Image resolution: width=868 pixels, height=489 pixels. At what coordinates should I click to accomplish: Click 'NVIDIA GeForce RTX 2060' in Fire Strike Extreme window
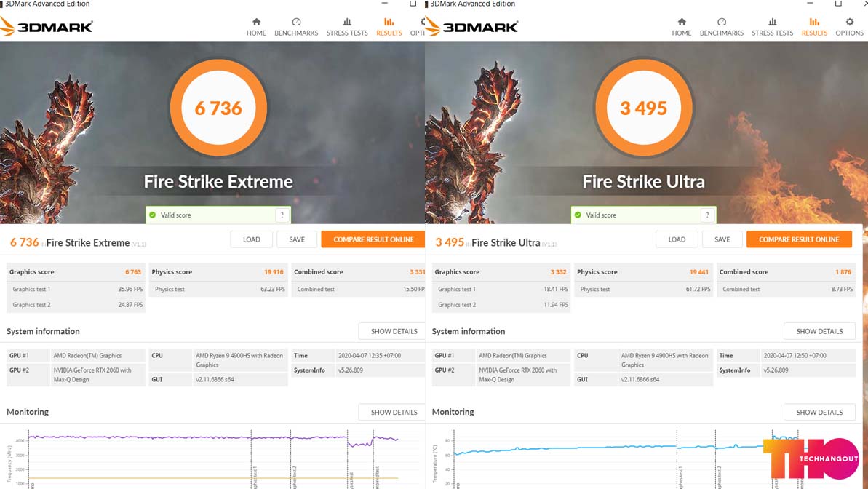tap(92, 375)
